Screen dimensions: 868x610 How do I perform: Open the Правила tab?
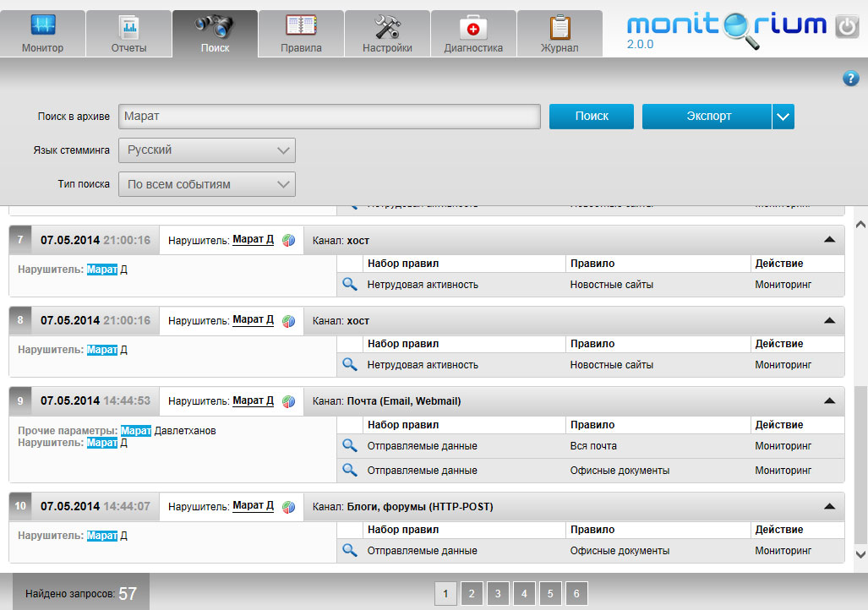click(301, 34)
